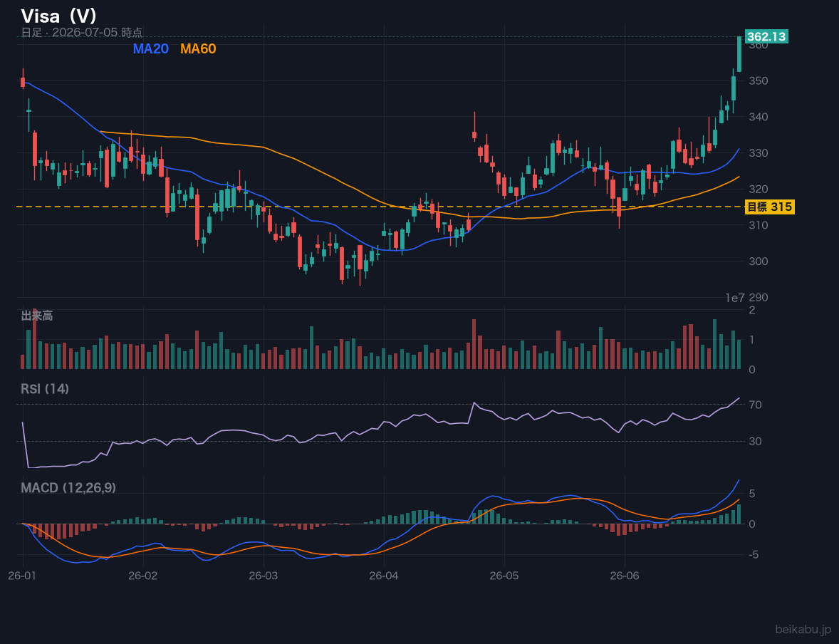Click the MACD (12,26,9) panel label

(x=68, y=488)
